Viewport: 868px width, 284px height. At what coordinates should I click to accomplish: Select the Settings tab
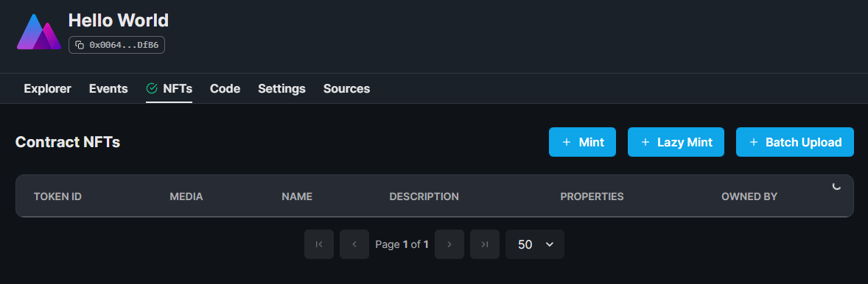(281, 88)
